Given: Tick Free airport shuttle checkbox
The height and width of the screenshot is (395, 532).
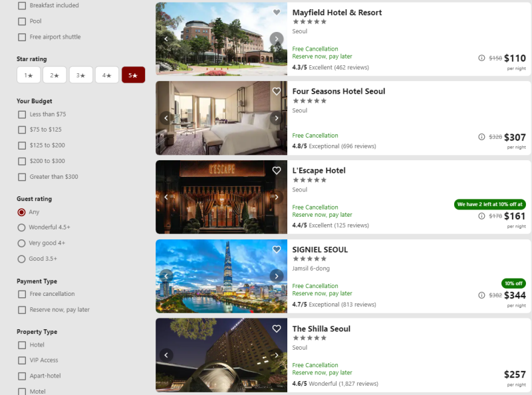Looking at the screenshot, I should (x=22, y=37).
